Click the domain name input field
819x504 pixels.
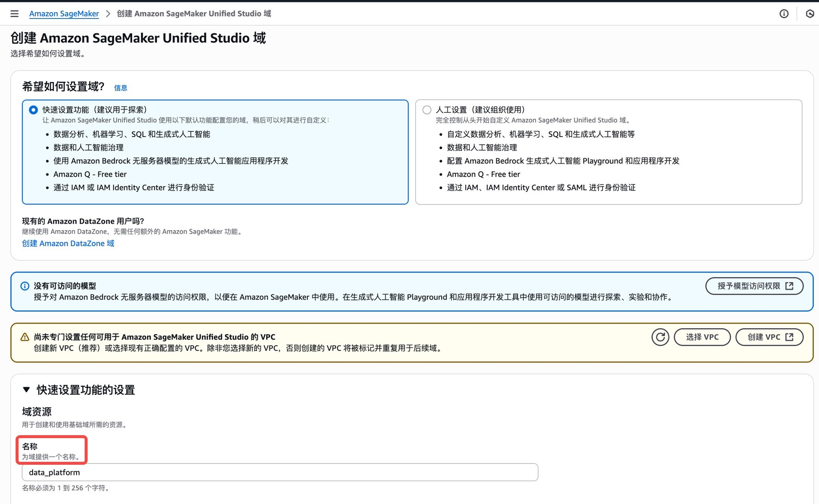pyautogui.click(x=280, y=472)
